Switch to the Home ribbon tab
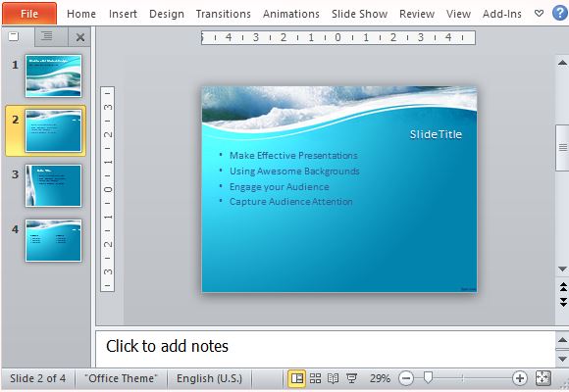 tap(81, 14)
